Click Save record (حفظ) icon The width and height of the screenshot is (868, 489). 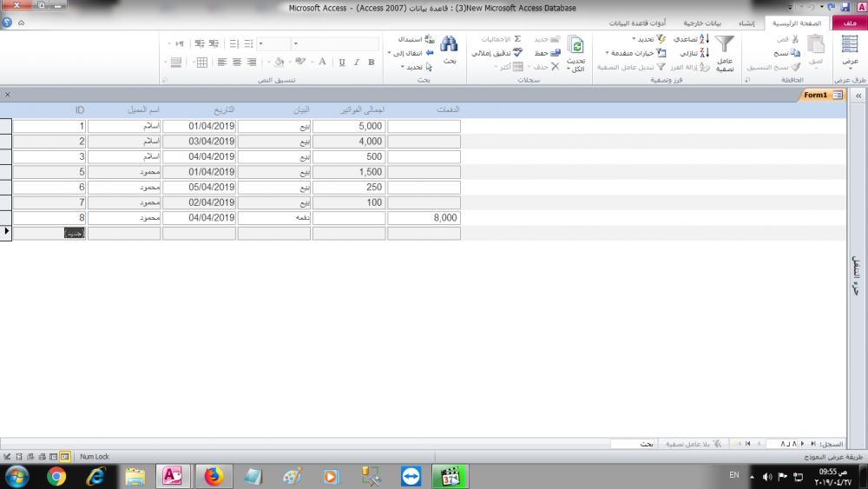[x=555, y=53]
